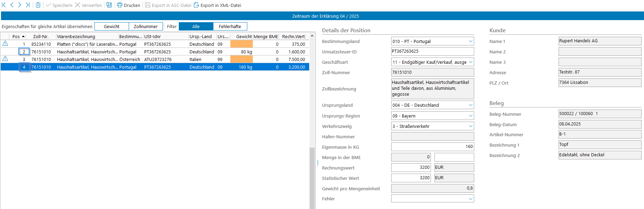The image size is (644, 209).
Task: Jump to the first record arrow
Action: [4, 5]
